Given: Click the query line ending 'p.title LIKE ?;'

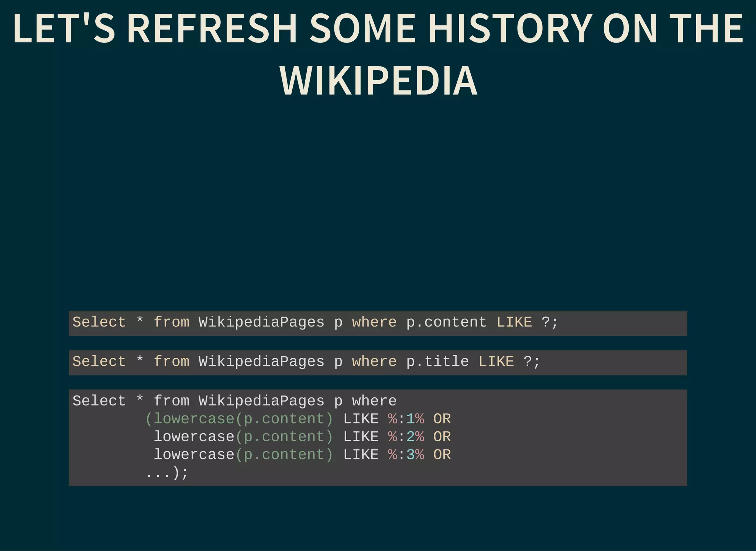Looking at the screenshot, I should (x=306, y=362).
